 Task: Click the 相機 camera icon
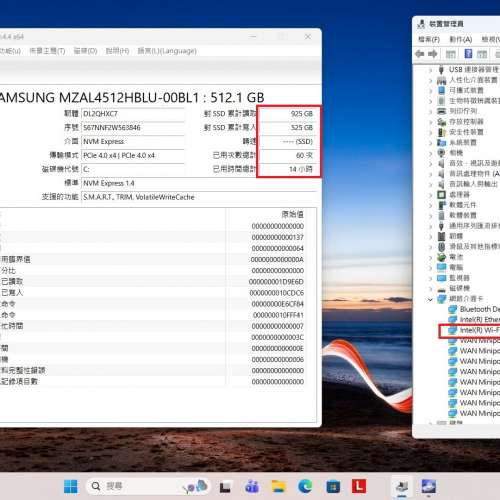point(441,153)
